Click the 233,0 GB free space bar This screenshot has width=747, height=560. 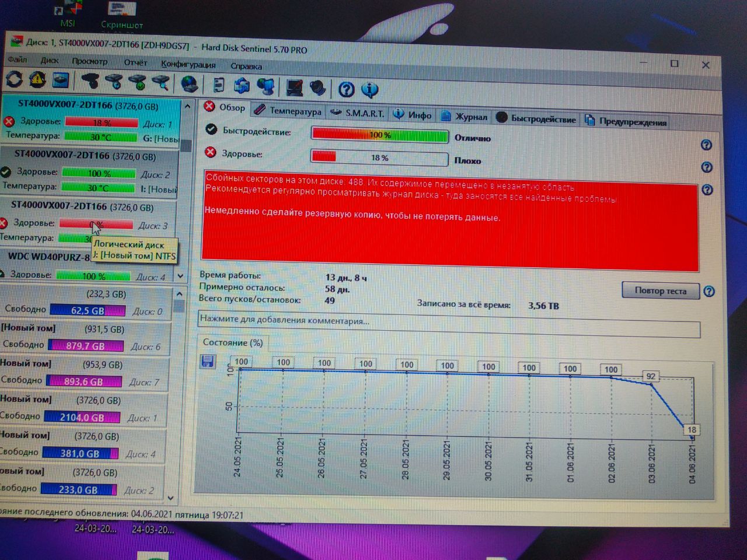click(x=78, y=490)
